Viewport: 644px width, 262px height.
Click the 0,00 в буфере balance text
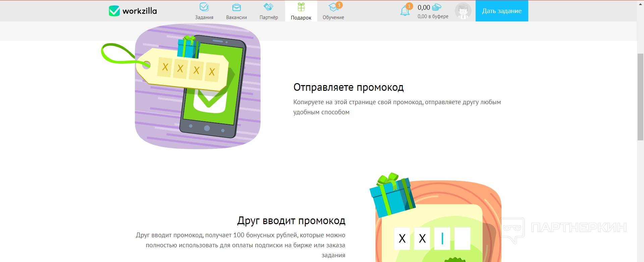(x=433, y=16)
